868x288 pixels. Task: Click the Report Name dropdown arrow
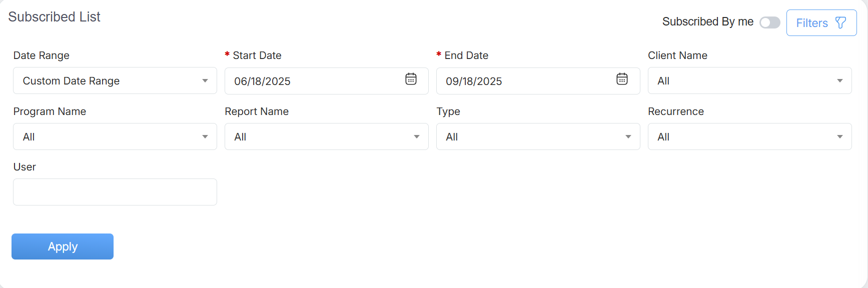coord(416,137)
